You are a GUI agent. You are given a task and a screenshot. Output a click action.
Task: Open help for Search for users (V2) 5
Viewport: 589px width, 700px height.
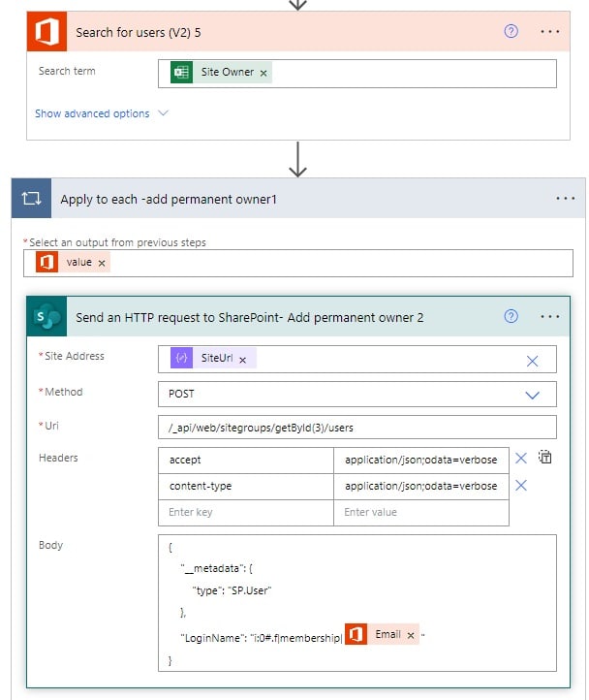point(511,31)
